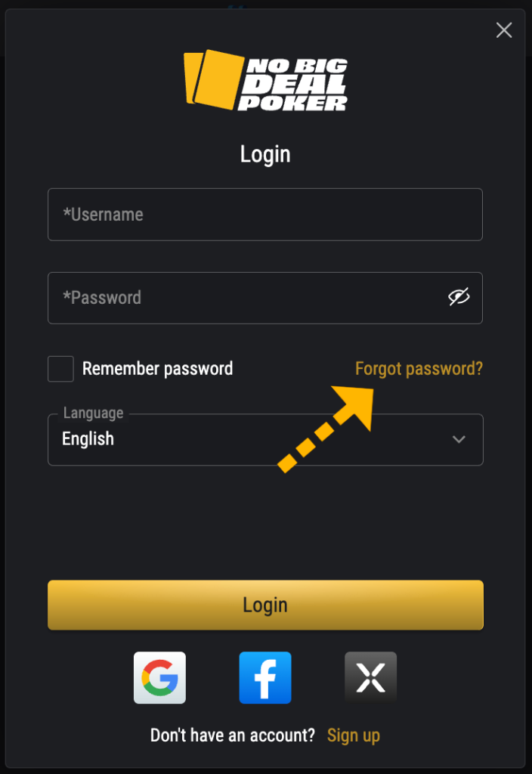Click the Remember password label text
The image size is (532, 774).
[157, 369]
